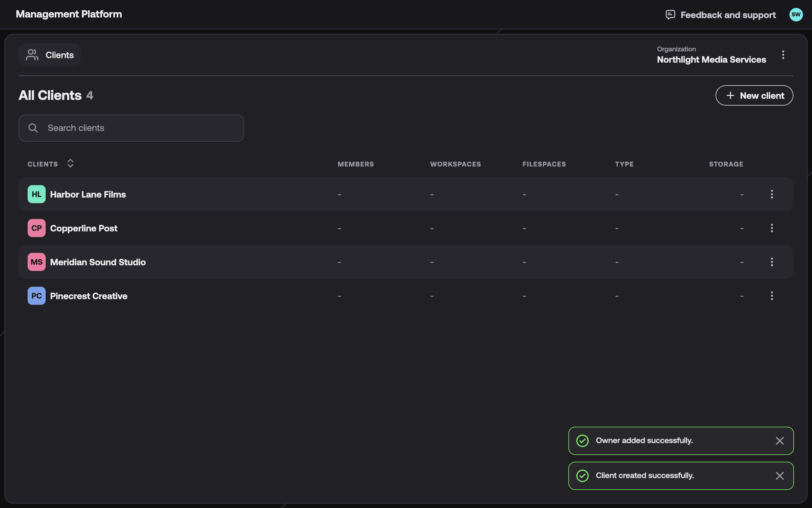
Task: Click the Northlight Media Services organization name
Action: pyautogui.click(x=711, y=60)
